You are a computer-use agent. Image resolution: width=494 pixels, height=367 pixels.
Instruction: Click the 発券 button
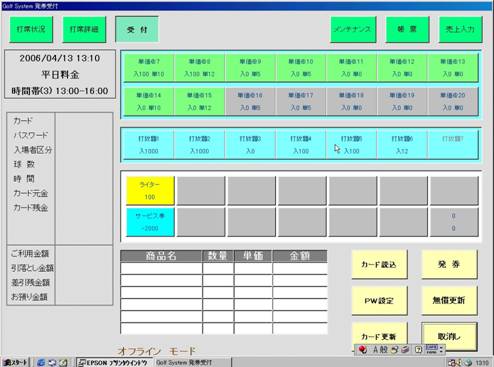(x=449, y=265)
